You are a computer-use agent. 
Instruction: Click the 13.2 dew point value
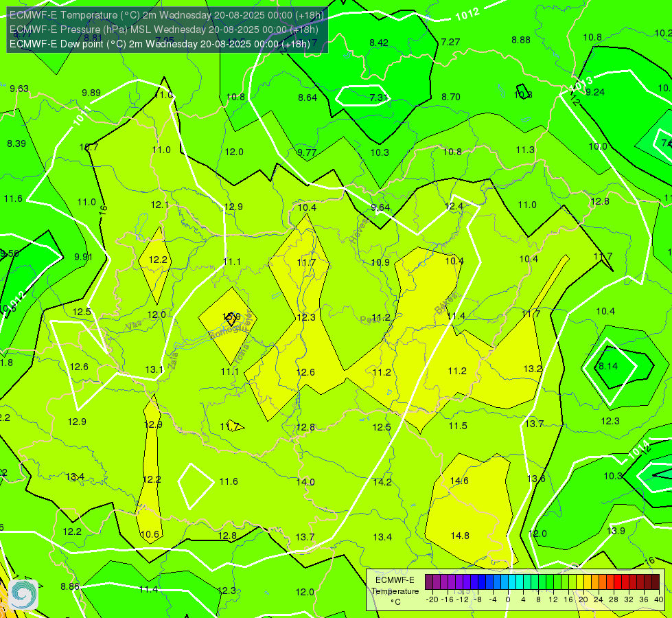pyautogui.click(x=533, y=369)
